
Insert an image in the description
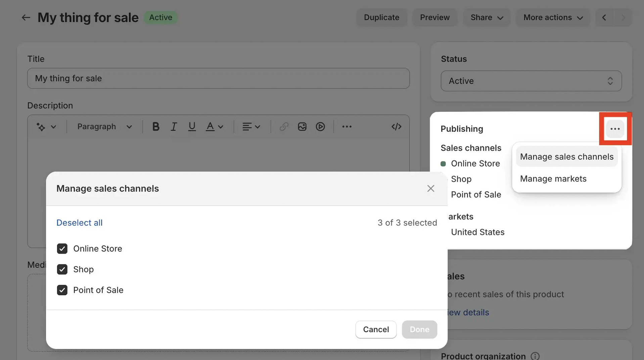pos(302,126)
